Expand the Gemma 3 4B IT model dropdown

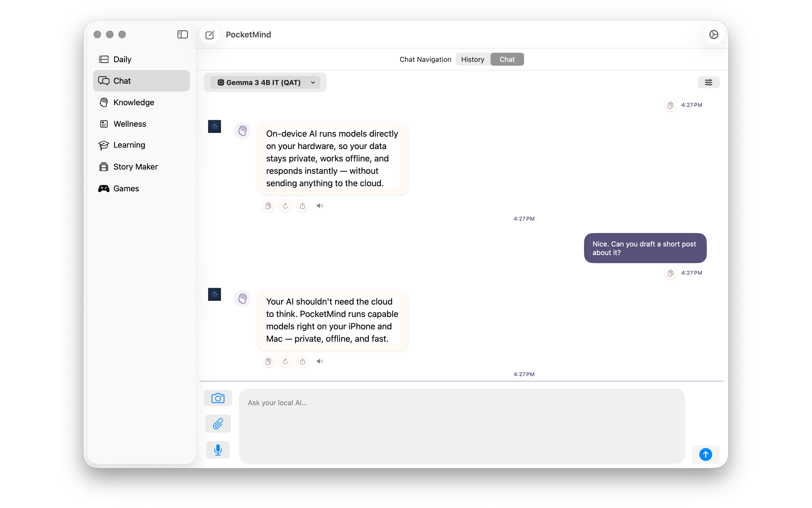click(x=265, y=82)
